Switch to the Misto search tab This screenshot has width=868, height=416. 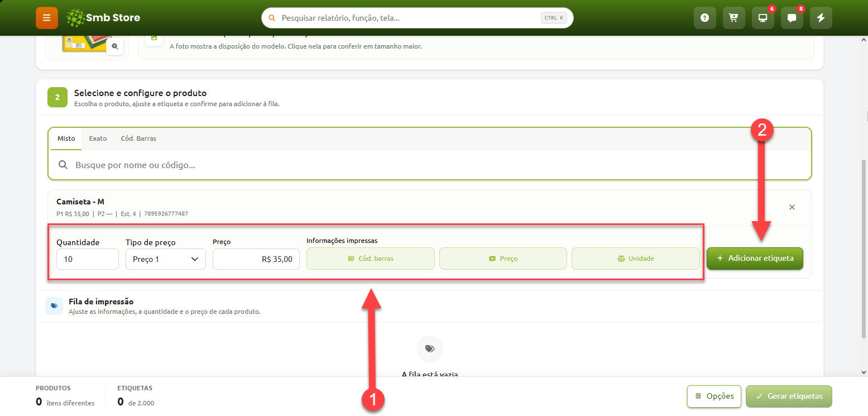coord(66,138)
